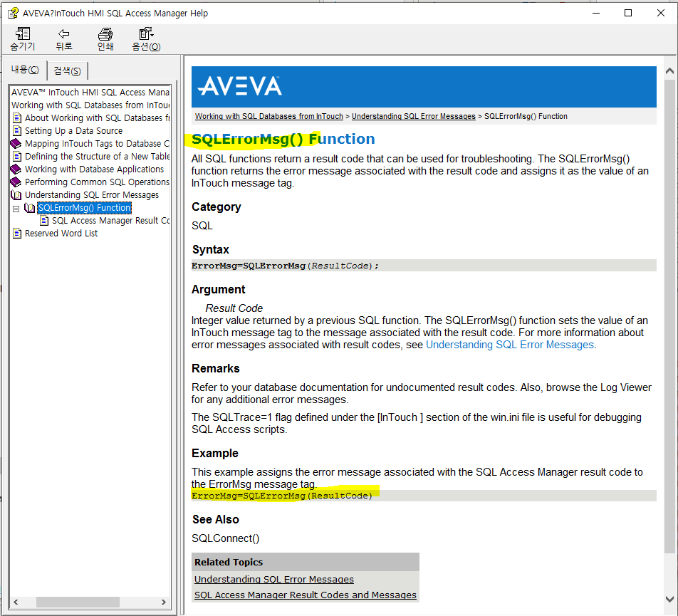Click purple book icon of Working with Database Applications

pyautogui.click(x=16, y=169)
